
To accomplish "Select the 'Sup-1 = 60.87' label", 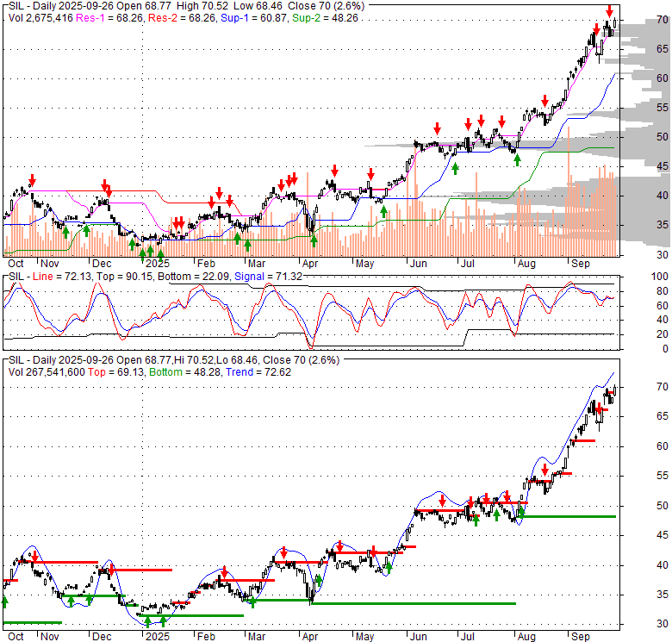I will coord(253,18).
